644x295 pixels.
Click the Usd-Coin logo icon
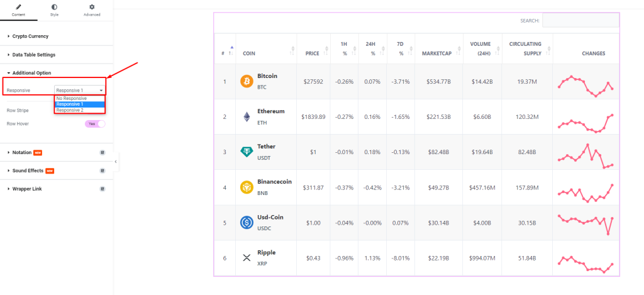pos(247,223)
